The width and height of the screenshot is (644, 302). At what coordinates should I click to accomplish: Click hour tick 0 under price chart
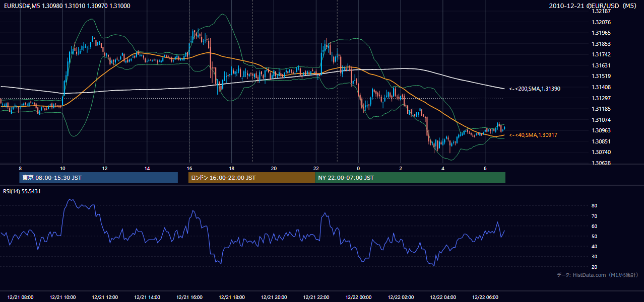tap(358, 168)
